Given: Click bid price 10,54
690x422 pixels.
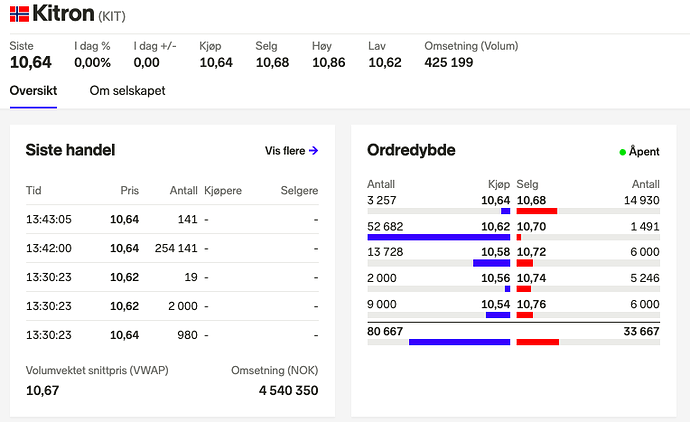Looking at the screenshot, I should (x=495, y=304).
